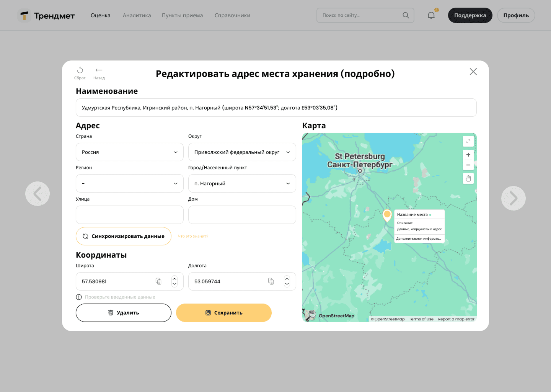Viewport: 551px width, 392px height.
Task: Increase the Долгота value
Action: (x=287, y=279)
